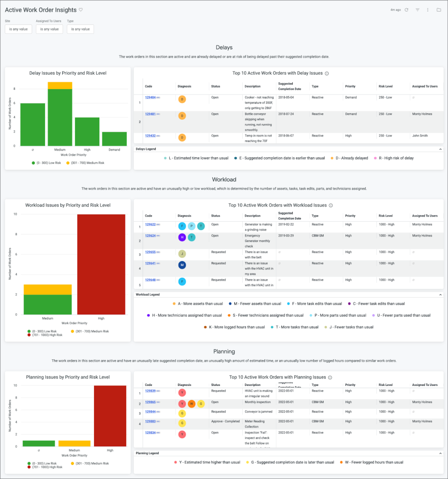Viewport: 448px width, 479px height.
Task: Click the Y diagnosis icon on work order 129839
Action: pyautogui.click(x=182, y=393)
